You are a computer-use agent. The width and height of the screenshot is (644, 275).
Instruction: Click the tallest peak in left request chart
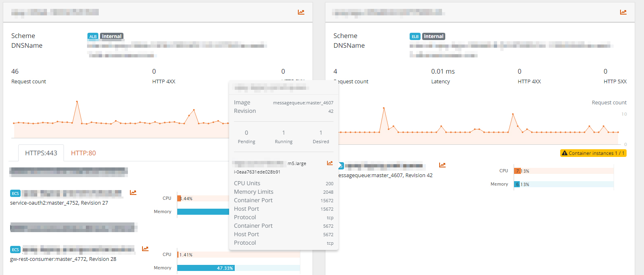tap(77, 102)
